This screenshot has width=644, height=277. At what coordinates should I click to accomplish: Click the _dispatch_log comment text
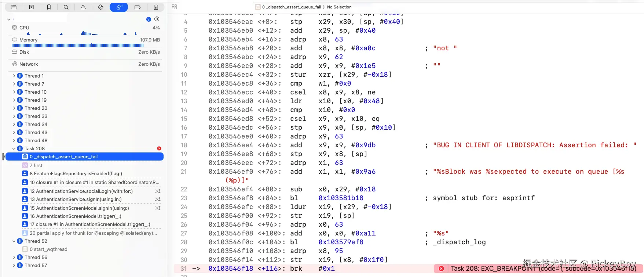[459, 242]
